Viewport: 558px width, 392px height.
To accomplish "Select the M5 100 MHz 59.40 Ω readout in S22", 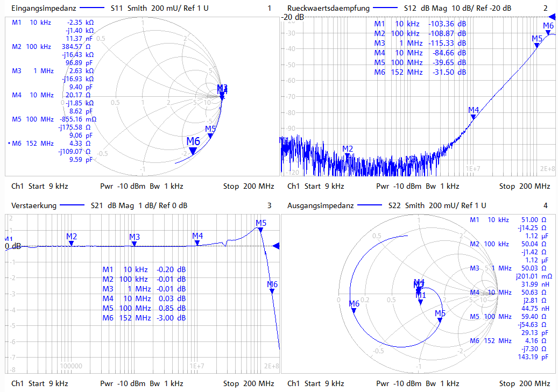I will [508, 317].
